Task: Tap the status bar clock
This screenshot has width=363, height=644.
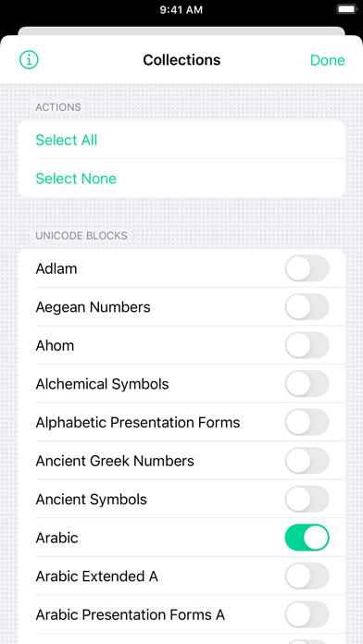Action: coord(181,9)
